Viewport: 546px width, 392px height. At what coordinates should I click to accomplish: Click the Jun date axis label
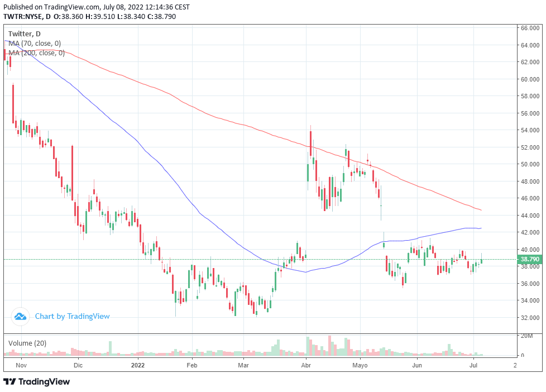[417, 365]
